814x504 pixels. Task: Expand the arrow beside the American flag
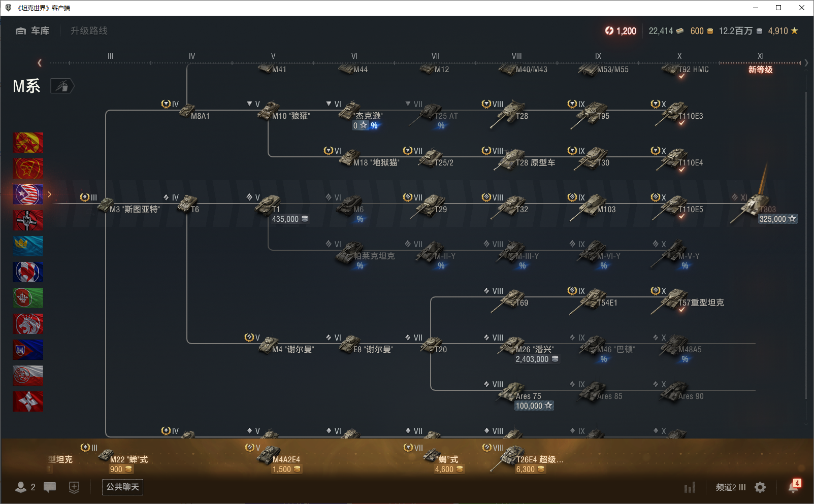[49, 194]
